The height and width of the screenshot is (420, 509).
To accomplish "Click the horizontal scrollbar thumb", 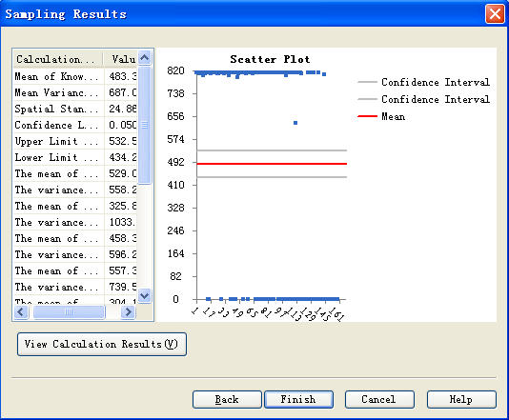I will pos(69,312).
